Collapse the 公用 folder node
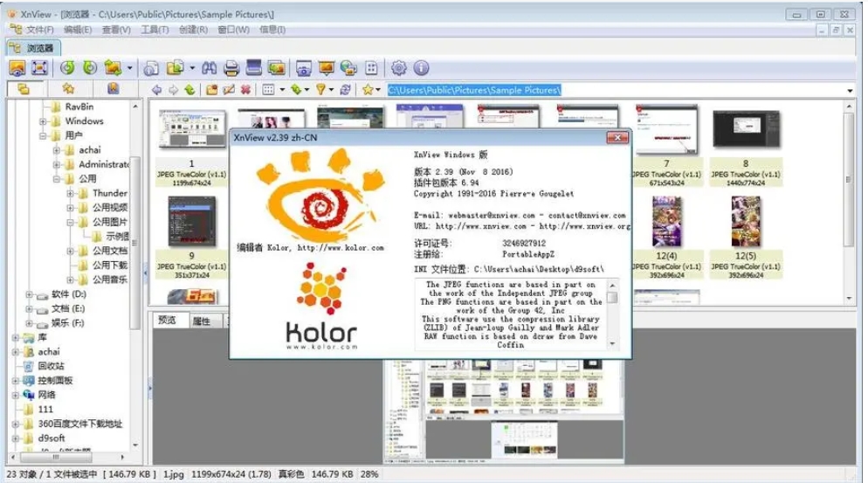Image resolution: width=868 pixels, height=483 pixels. (57, 179)
